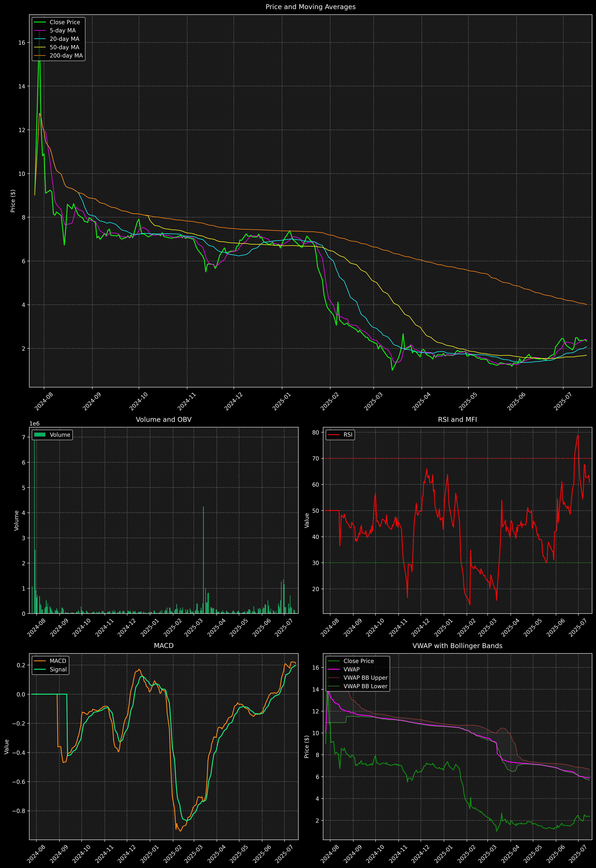Image resolution: width=596 pixels, height=868 pixels.
Task: Click the 'Volume and OBV' chart title
Action: coord(164,419)
